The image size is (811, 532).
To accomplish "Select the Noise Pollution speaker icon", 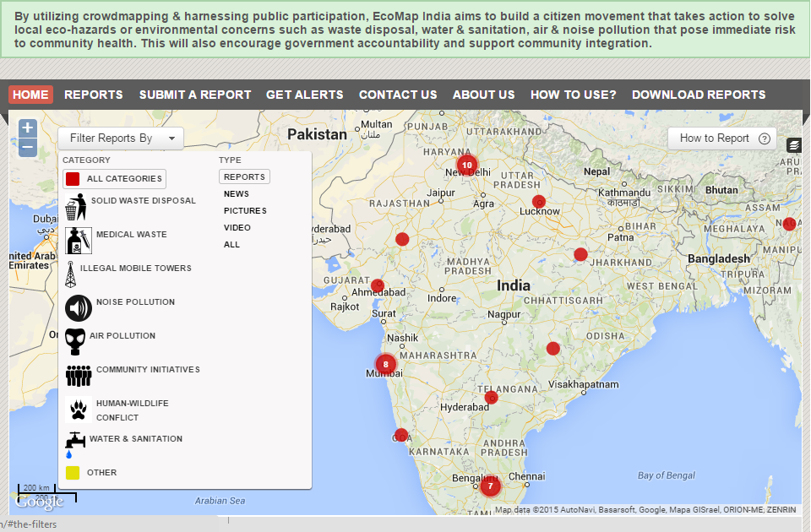I will (78, 307).
